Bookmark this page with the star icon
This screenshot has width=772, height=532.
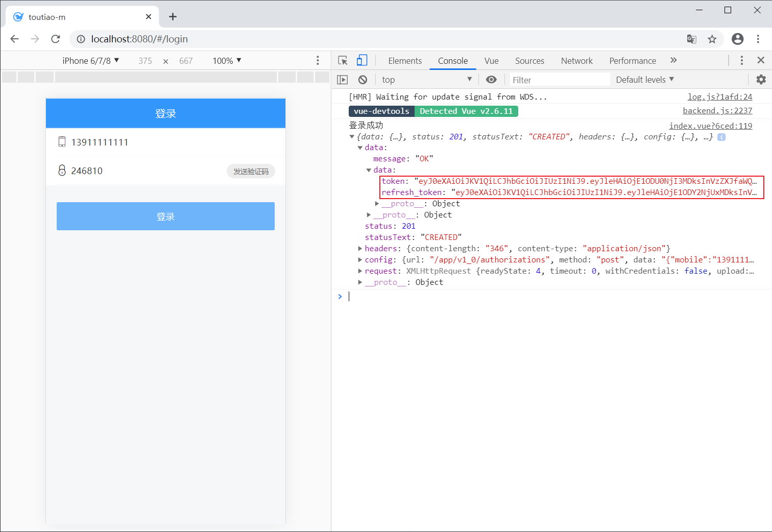click(x=712, y=39)
